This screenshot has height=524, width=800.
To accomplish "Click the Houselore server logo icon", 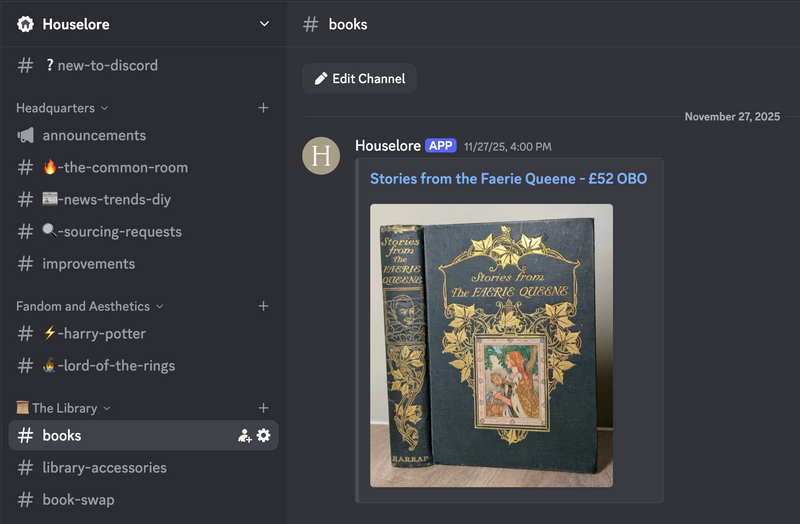I will pos(26,24).
